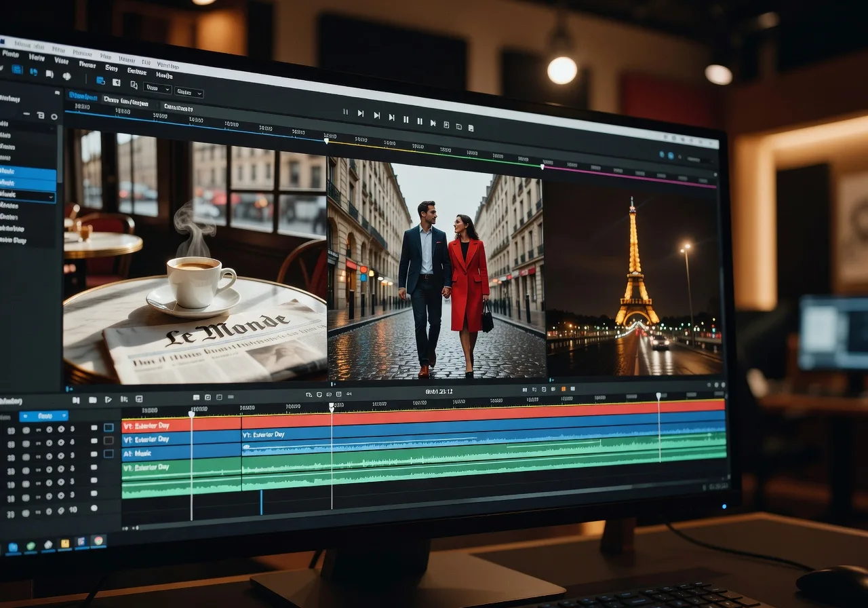Expand the resolution dropdown next to it
Screen dimensions: 868x608
(x=189, y=94)
